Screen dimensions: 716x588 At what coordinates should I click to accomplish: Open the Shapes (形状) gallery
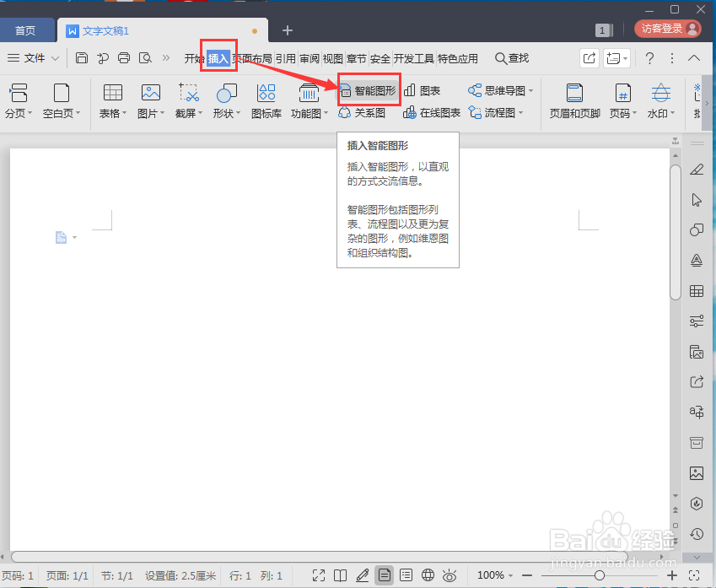click(x=227, y=101)
